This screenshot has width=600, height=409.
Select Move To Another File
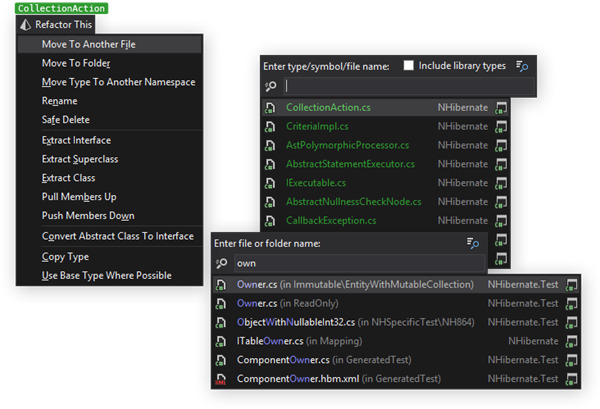[x=88, y=44]
